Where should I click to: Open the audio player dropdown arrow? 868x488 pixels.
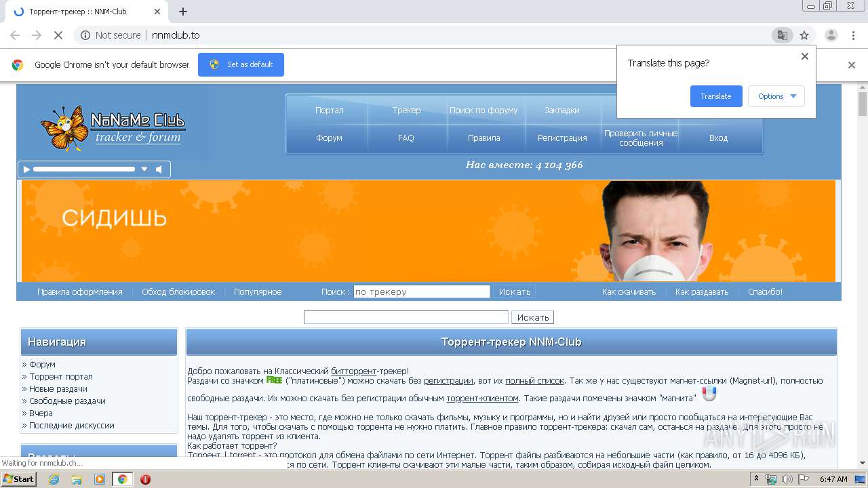coord(144,169)
